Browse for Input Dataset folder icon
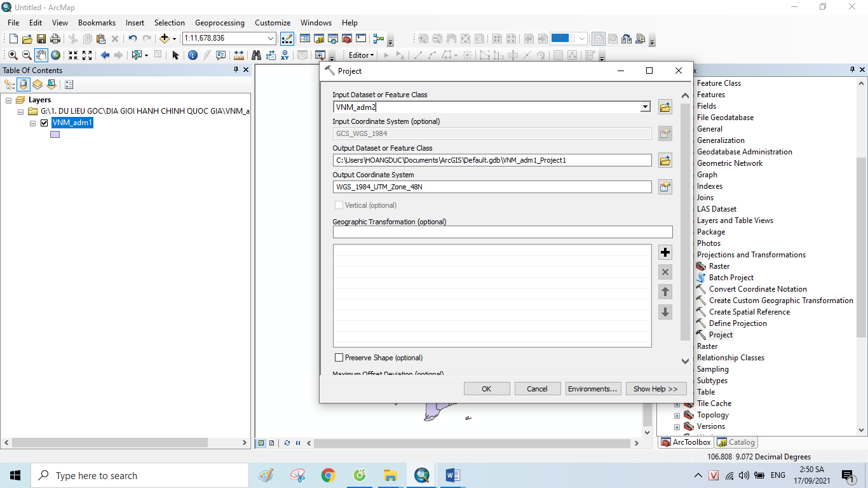Image resolution: width=868 pixels, height=488 pixels. 665,107
